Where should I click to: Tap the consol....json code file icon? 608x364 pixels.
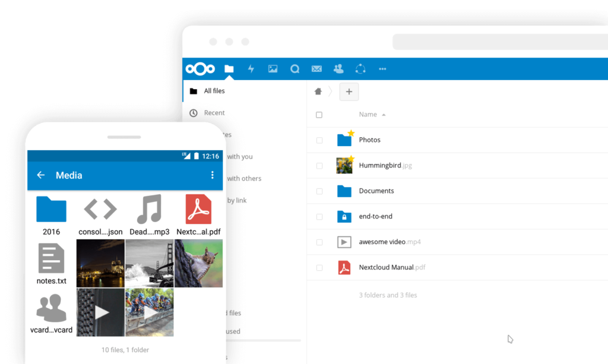coord(100,210)
